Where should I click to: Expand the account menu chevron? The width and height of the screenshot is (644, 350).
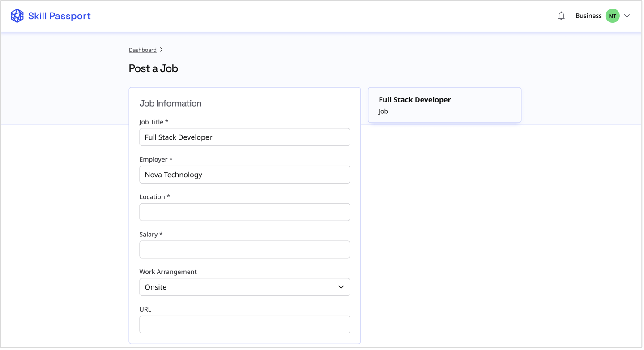pos(627,16)
